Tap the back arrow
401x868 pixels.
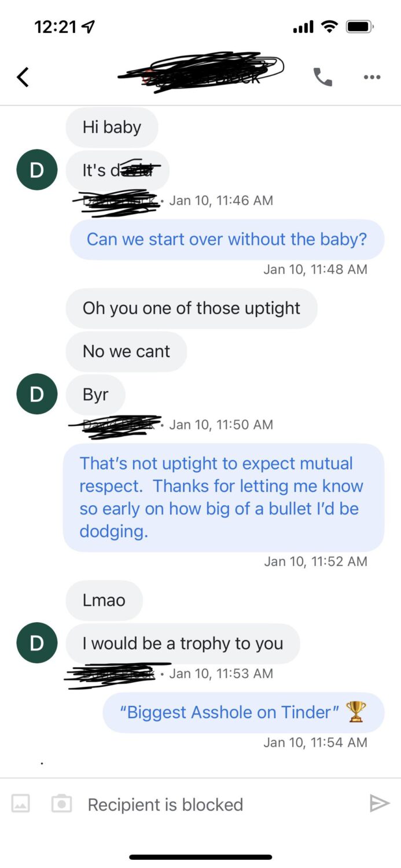(23, 77)
